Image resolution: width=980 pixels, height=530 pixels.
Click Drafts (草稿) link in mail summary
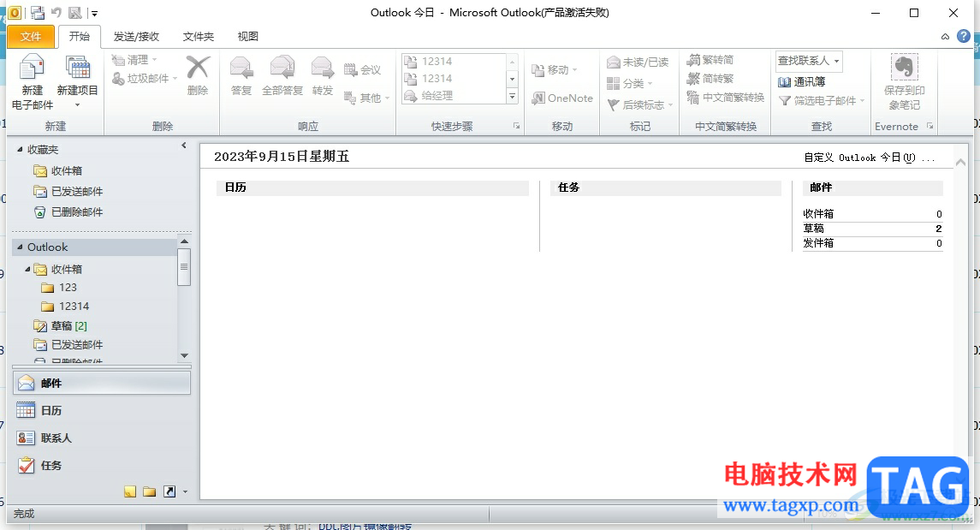coord(813,228)
